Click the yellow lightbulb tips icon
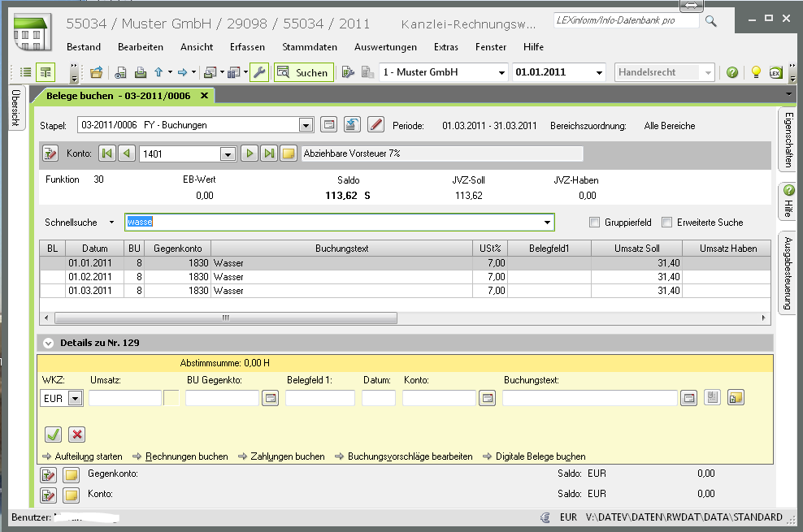This screenshot has width=803, height=532. click(x=756, y=72)
